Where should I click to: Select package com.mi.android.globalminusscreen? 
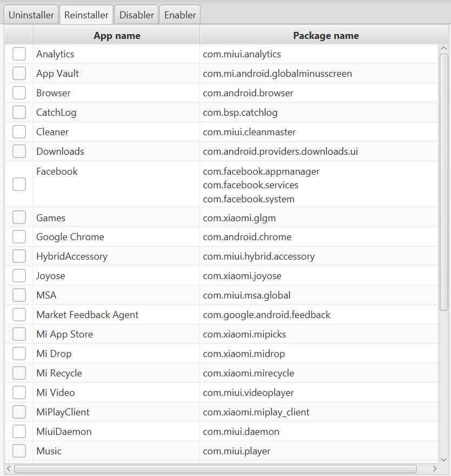click(x=277, y=74)
